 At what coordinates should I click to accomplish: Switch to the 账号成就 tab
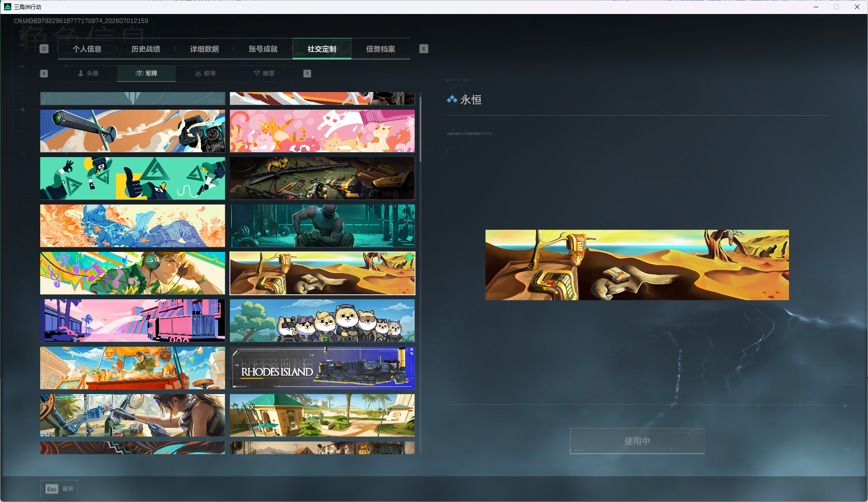[263, 49]
